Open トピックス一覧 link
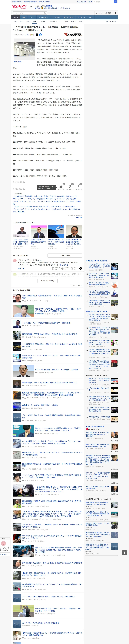The width and height of the screenshot is (129, 644). click(111, 22)
